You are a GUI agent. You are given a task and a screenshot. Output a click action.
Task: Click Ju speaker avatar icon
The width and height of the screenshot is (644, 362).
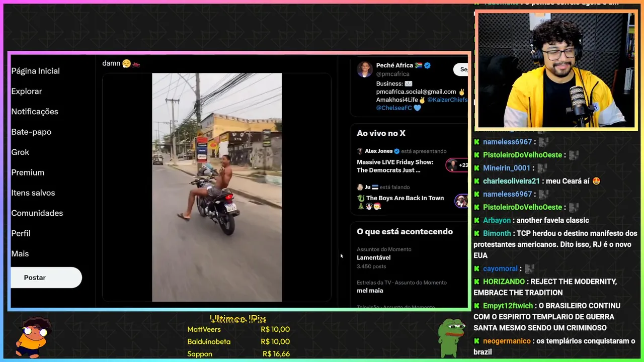tap(360, 187)
